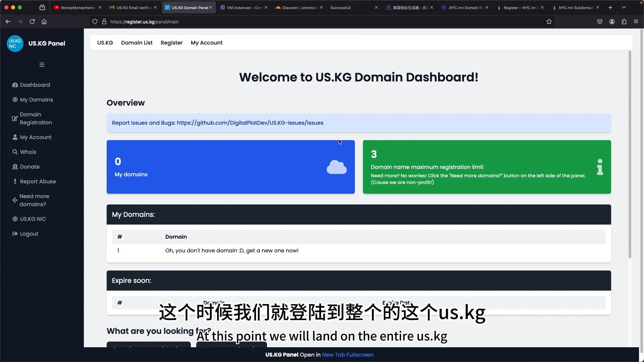Click the Dashboard gauge icon

(x=15, y=85)
